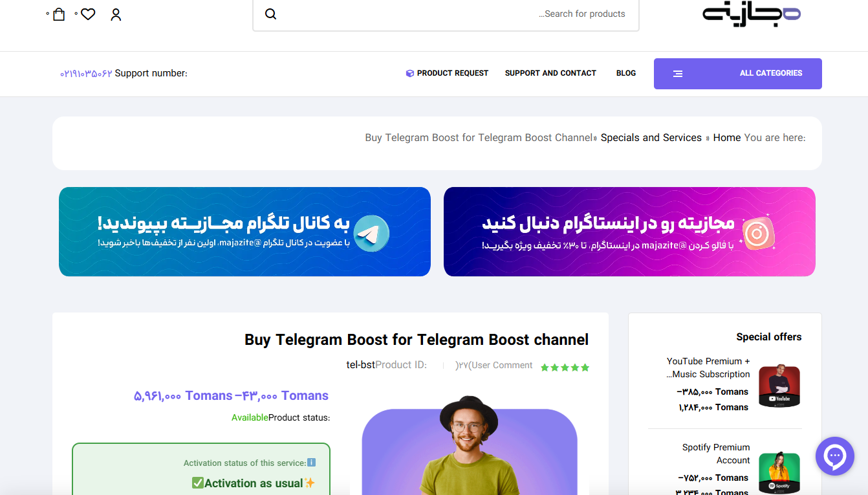
Task: Click the YouTube Premium offer thumbnail
Action: click(x=779, y=386)
